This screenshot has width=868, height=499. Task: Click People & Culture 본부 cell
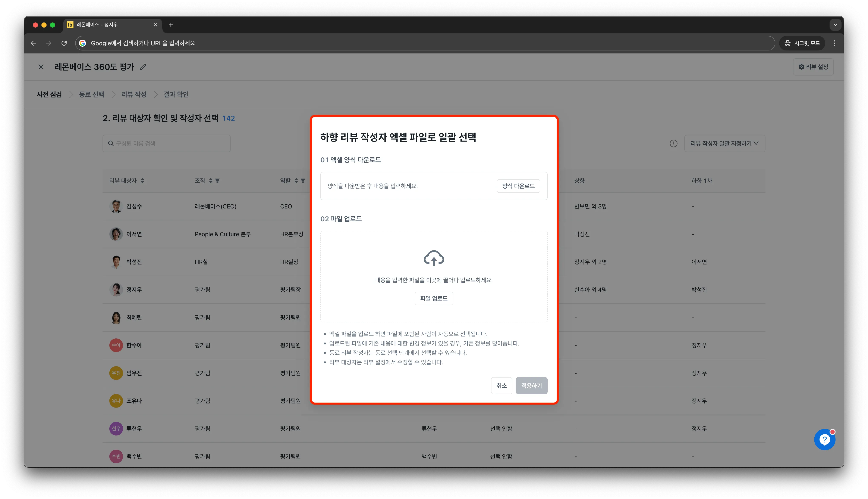click(223, 234)
